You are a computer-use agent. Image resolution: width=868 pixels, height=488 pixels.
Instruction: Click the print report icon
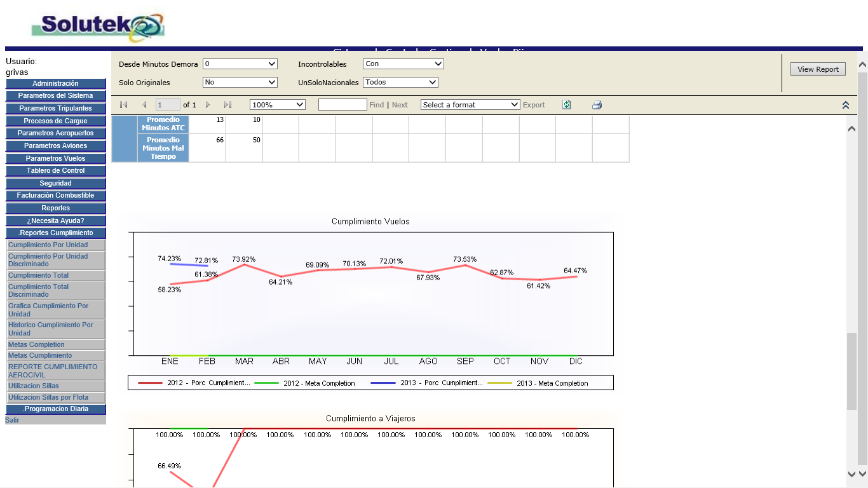[597, 105]
